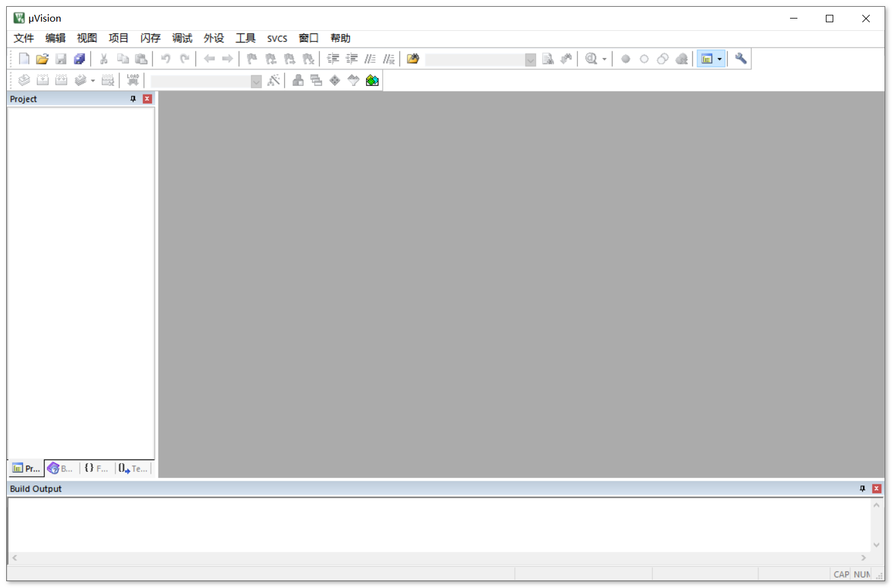Go to previous bookmark icon

[x=271, y=59]
